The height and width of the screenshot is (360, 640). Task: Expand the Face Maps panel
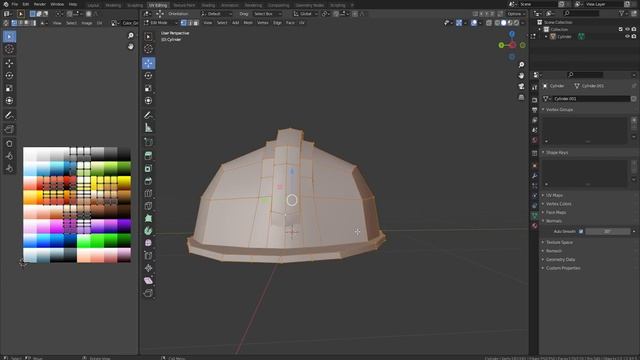(x=556, y=213)
